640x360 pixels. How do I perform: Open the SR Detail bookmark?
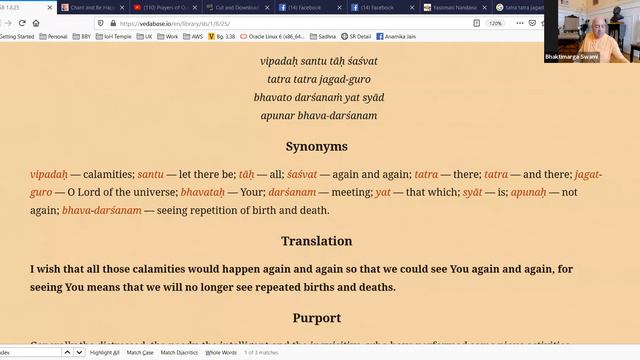pos(356,36)
